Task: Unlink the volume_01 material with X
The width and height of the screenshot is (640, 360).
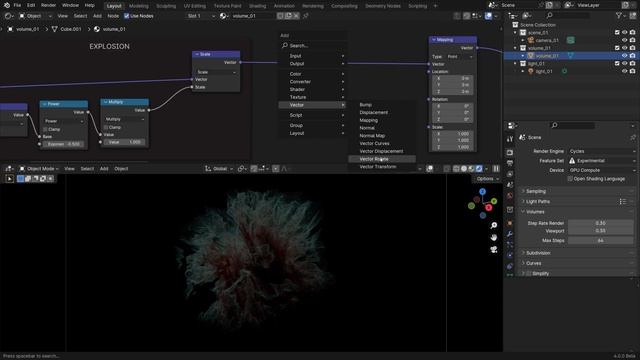Action: click(x=296, y=16)
